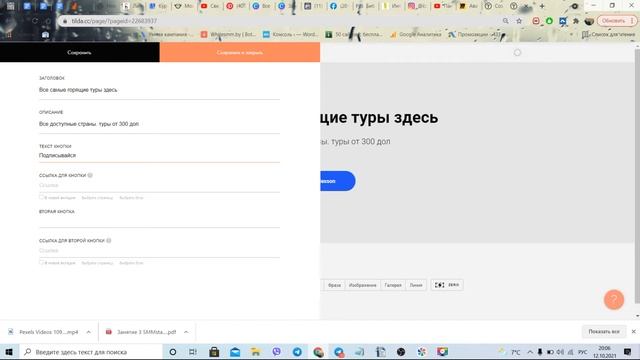Open Microsoft Store from the taskbar
The image size is (640, 360).
(x=214, y=352)
